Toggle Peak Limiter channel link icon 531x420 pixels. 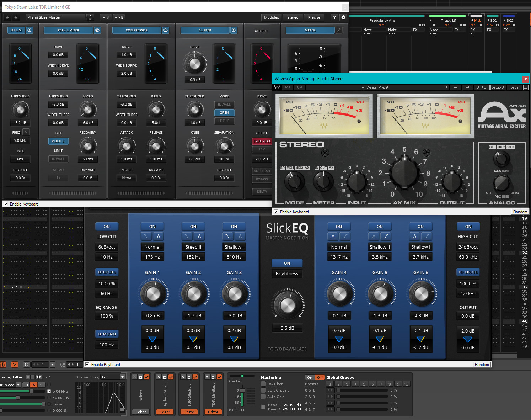97,30
